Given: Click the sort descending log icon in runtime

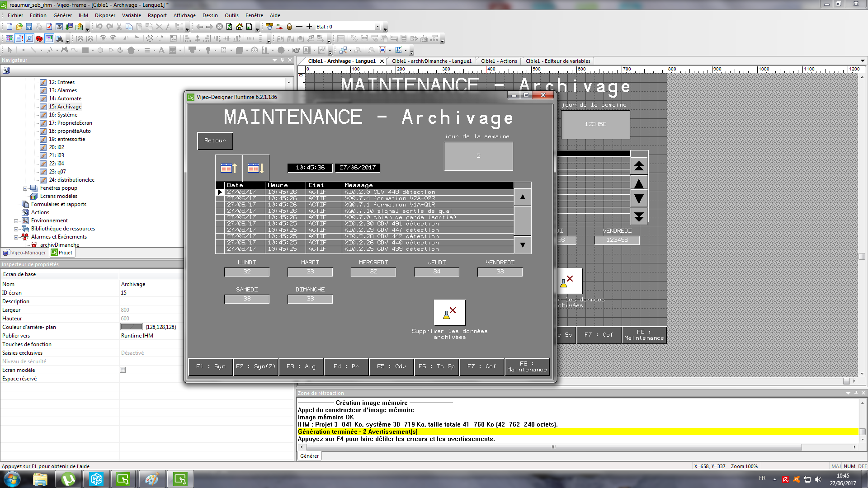Looking at the screenshot, I should tap(256, 168).
